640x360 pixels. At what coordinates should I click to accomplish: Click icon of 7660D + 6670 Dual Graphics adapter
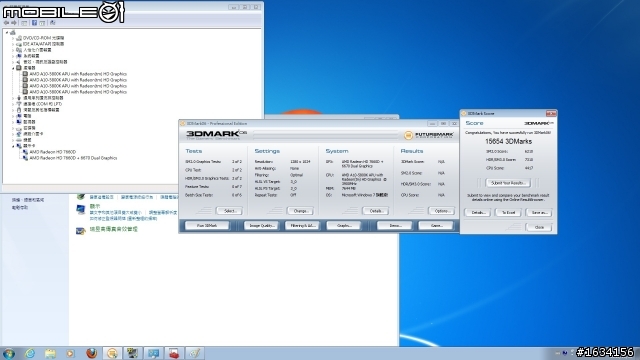25,158
